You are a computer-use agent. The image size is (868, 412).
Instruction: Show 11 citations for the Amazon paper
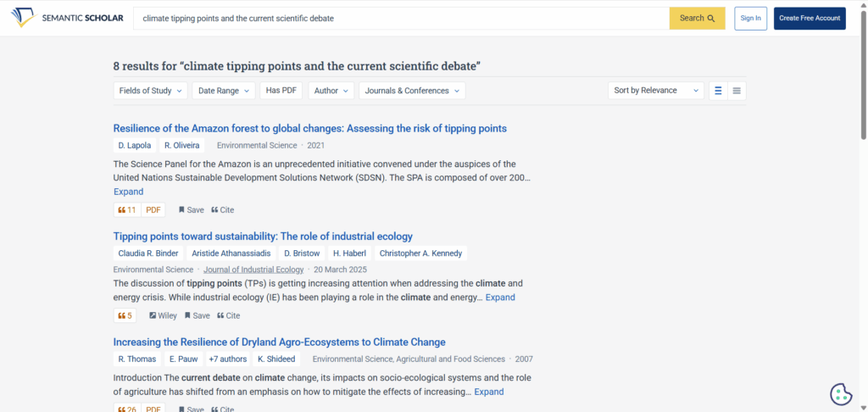click(127, 210)
